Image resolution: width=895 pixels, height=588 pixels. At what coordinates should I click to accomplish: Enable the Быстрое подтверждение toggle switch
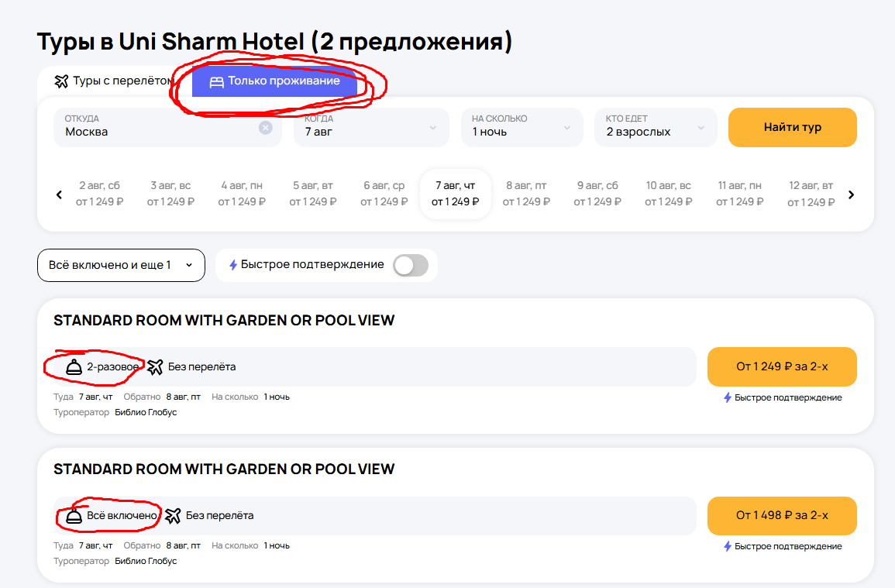pos(410,265)
